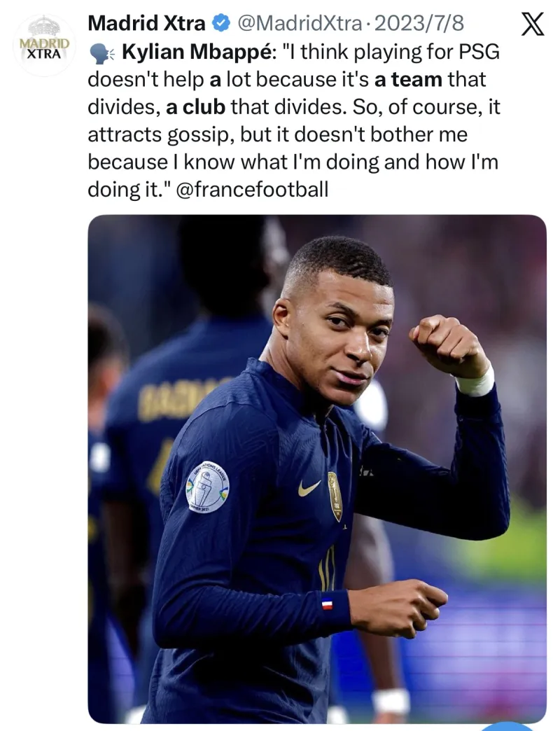
Task: Click the blue verified checkmark badge
Action: point(220,23)
